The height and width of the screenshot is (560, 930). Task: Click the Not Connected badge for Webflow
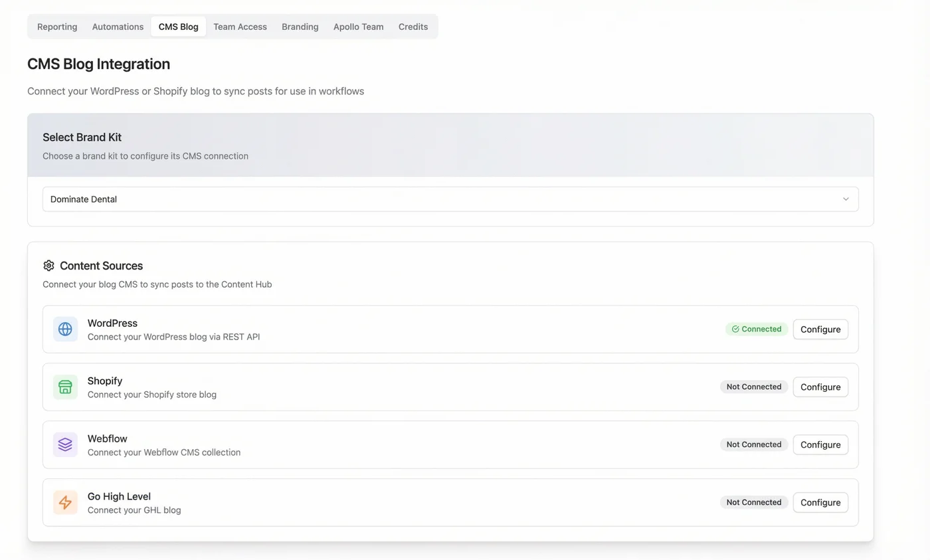click(x=754, y=444)
